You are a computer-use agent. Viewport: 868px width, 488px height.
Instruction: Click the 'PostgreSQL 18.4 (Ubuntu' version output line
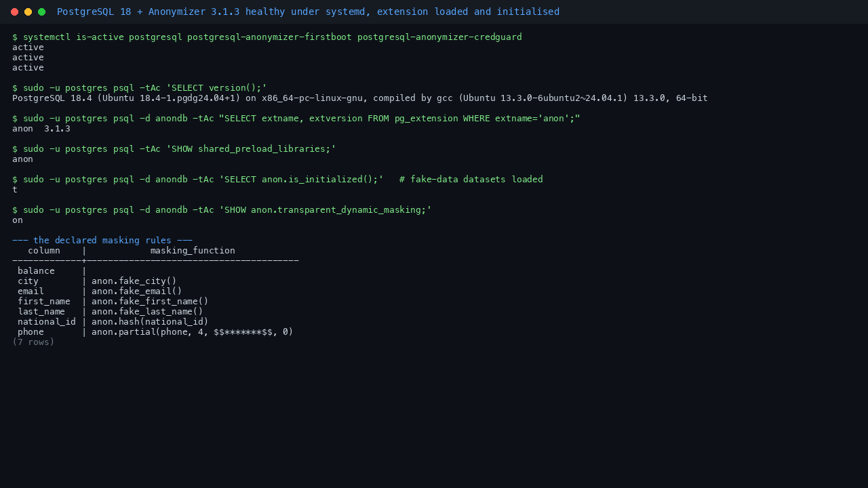360,98
